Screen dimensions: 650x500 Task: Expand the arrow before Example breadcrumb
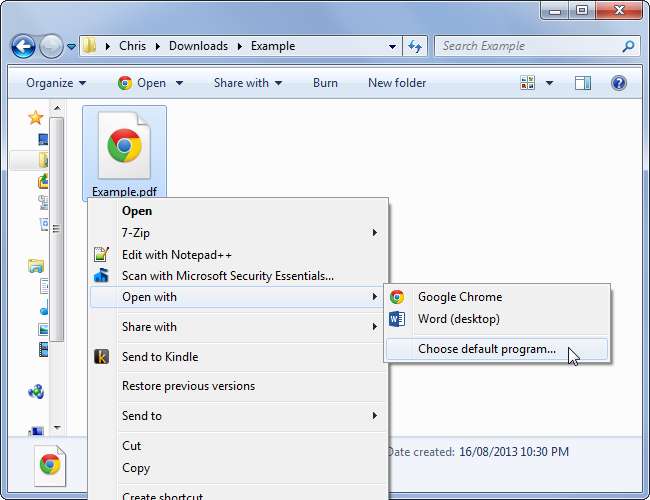tap(240, 46)
